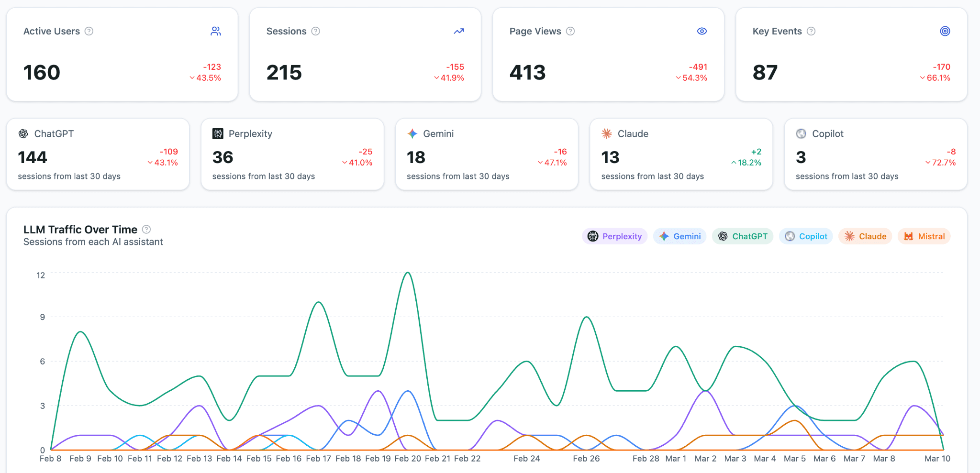This screenshot has width=980, height=473.
Task: Click the Sessions info question mark
Action: click(316, 31)
